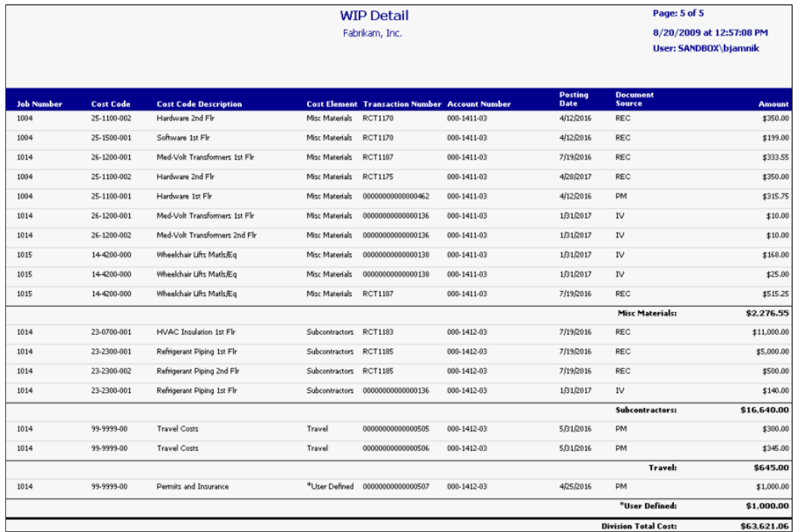The height and width of the screenshot is (532, 797).
Task: Click the Transaction Number column header
Action: 402,104
